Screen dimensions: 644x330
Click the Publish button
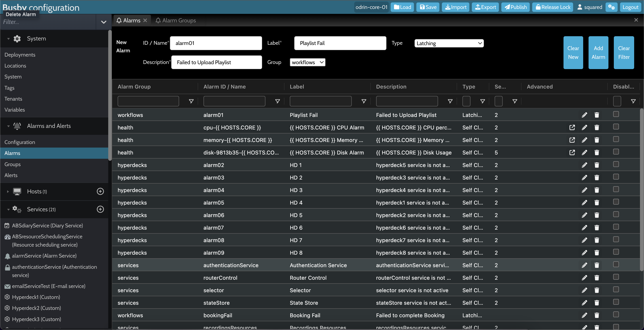pos(515,7)
